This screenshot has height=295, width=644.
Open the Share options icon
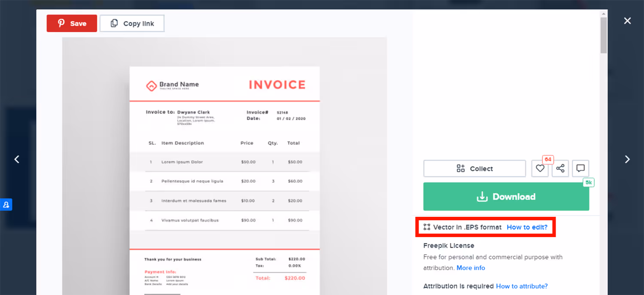tap(560, 168)
